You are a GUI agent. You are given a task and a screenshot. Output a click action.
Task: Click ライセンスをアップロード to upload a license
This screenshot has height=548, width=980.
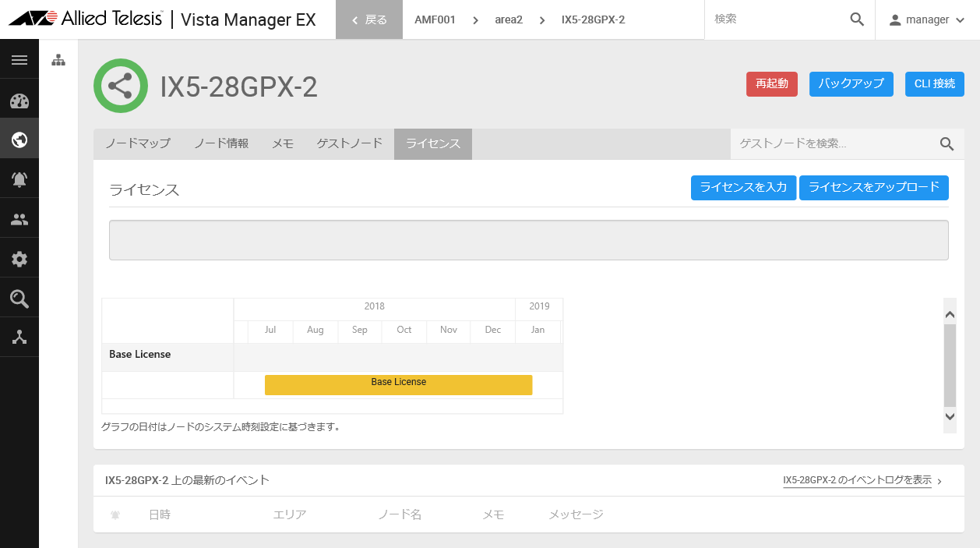873,188
